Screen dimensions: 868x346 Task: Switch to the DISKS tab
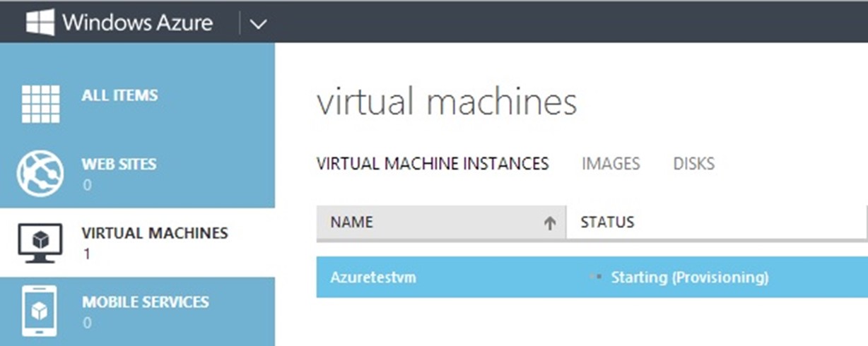pyautogui.click(x=693, y=164)
